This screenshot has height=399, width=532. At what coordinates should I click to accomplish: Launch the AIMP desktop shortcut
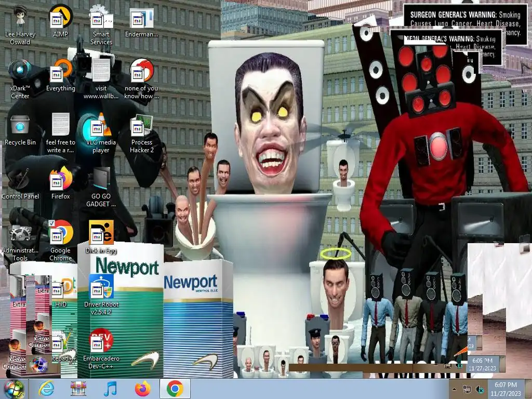60,21
